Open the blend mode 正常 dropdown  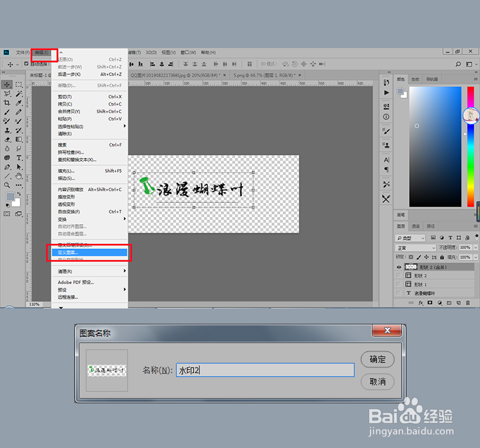coord(415,248)
